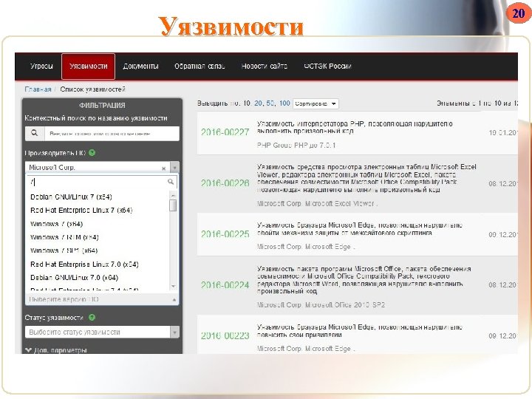Choose Windows 7 RTM (x64) option
Image resolution: width=532 pixels, height=399 pixels.
(x=64, y=237)
